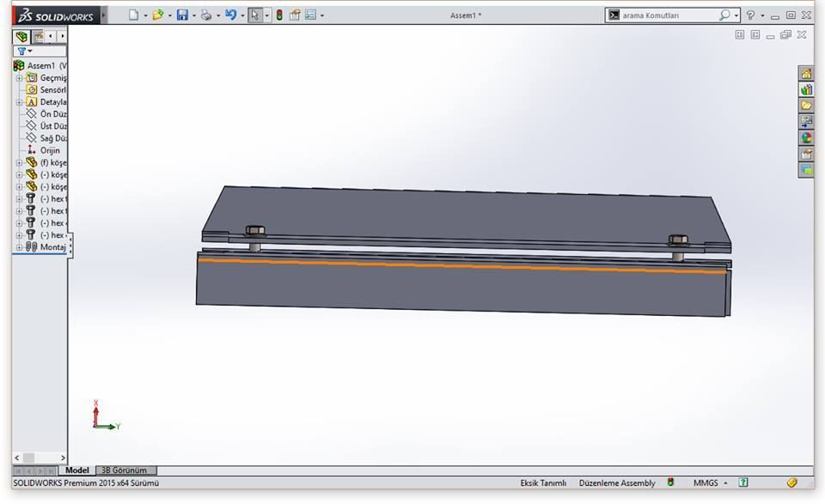Click the Undo arrow icon

[230, 15]
